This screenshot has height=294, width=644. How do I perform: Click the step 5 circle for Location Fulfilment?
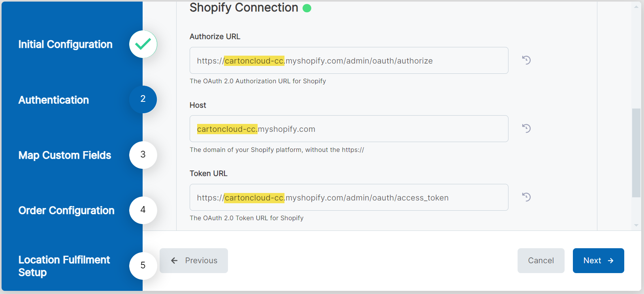(143, 266)
